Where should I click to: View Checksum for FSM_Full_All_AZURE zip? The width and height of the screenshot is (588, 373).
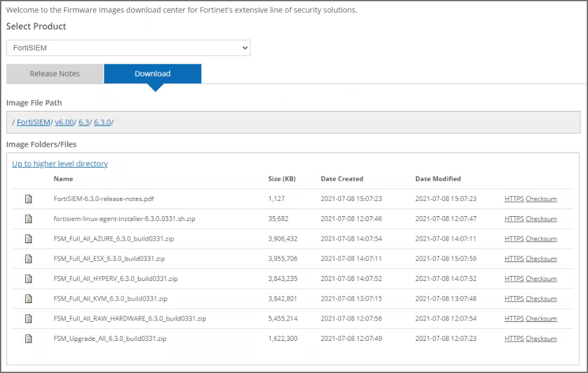541,239
